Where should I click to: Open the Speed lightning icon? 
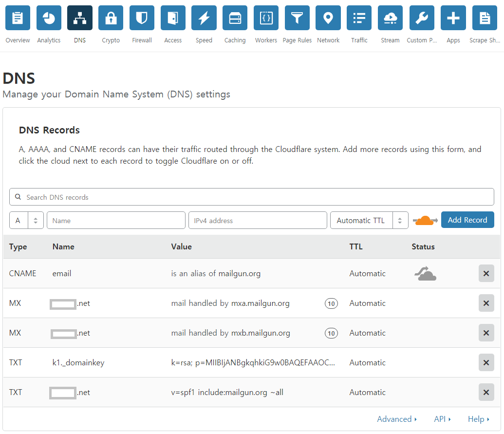[x=204, y=18]
